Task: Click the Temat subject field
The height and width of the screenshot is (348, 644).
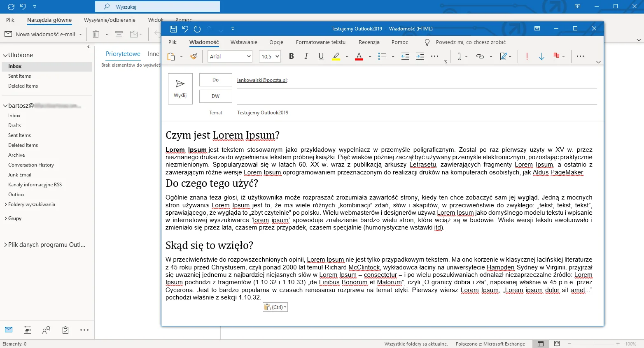Action: click(417, 113)
